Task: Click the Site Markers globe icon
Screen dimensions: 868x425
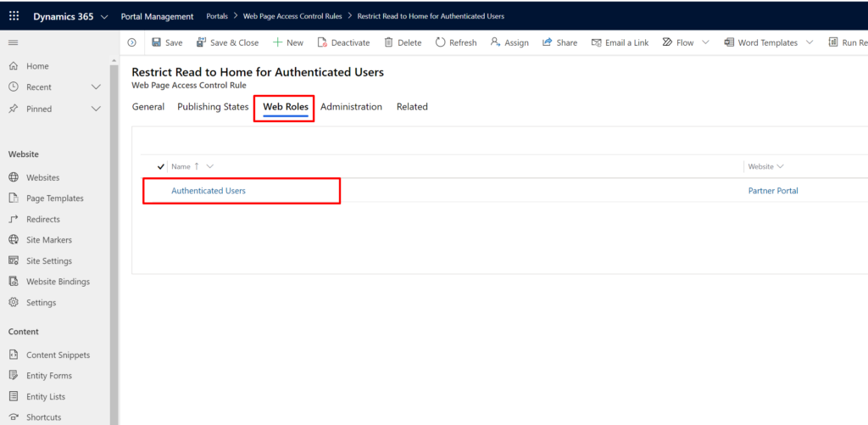Action: point(14,240)
